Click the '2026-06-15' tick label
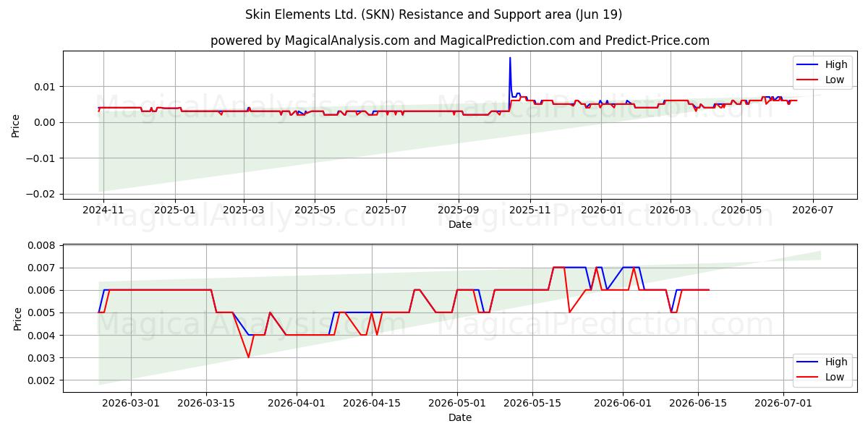Screen dimensions: 868x434 pos(699,403)
